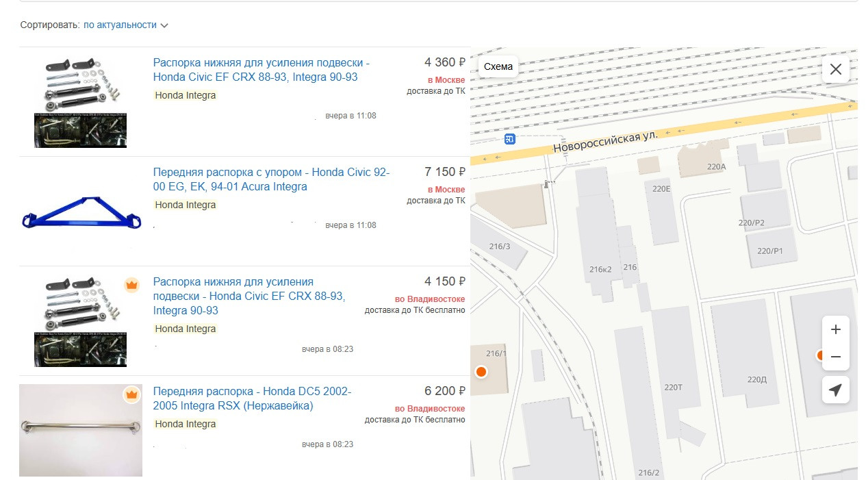
Task: Locate me with the map arrow button
Action: [x=836, y=390]
